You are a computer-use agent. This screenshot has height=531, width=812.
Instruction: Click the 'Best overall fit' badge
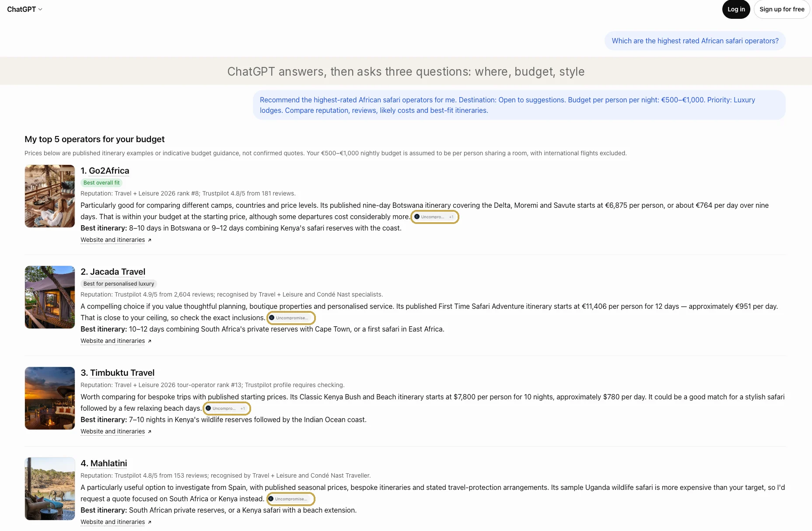tap(101, 183)
